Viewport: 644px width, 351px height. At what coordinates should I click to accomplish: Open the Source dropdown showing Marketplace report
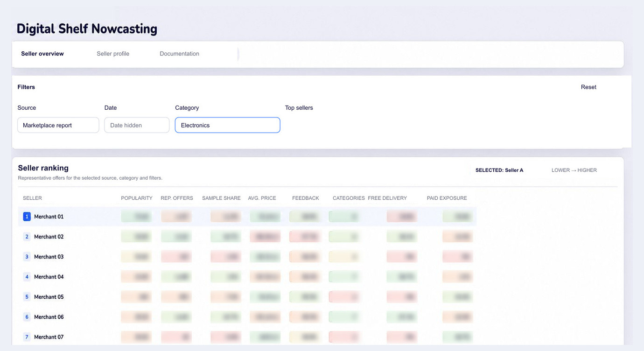pos(58,125)
